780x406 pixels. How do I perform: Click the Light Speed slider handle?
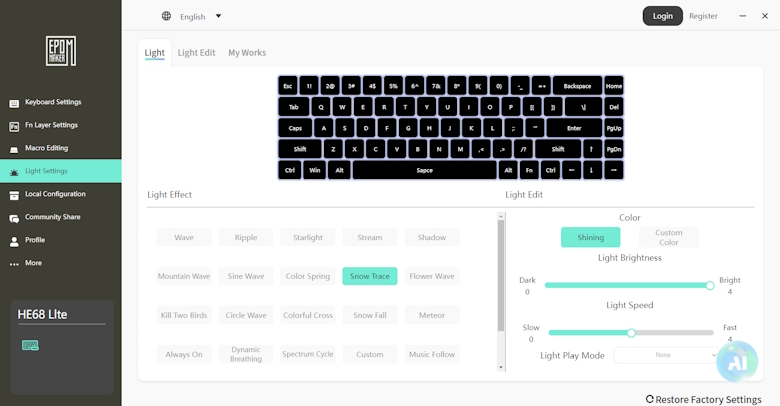(x=631, y=332)
